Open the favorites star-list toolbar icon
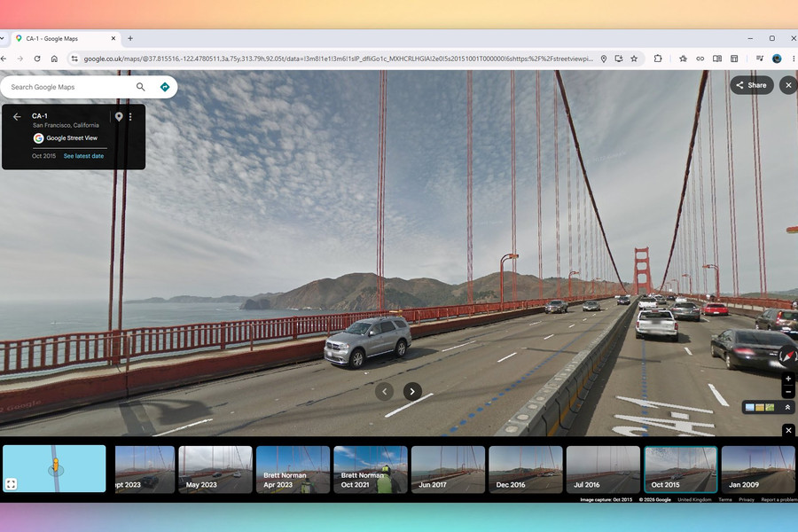Image resolution: width=798 pixels, height=532 pixels. point(683,59)
